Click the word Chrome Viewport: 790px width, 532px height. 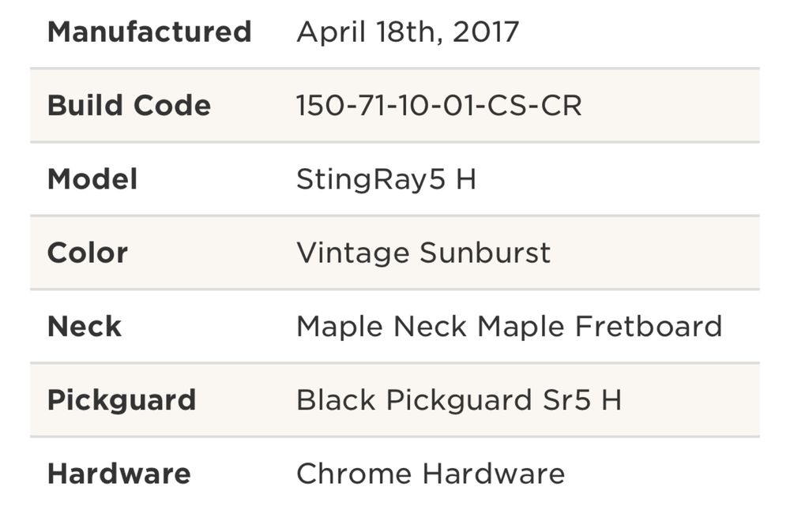coord(354,474)
